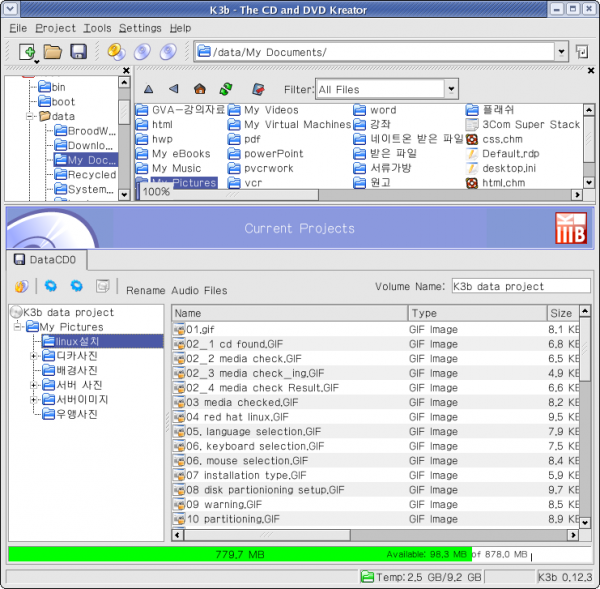Select the html.chm file
Screen dimensions: 600x589
495,183
